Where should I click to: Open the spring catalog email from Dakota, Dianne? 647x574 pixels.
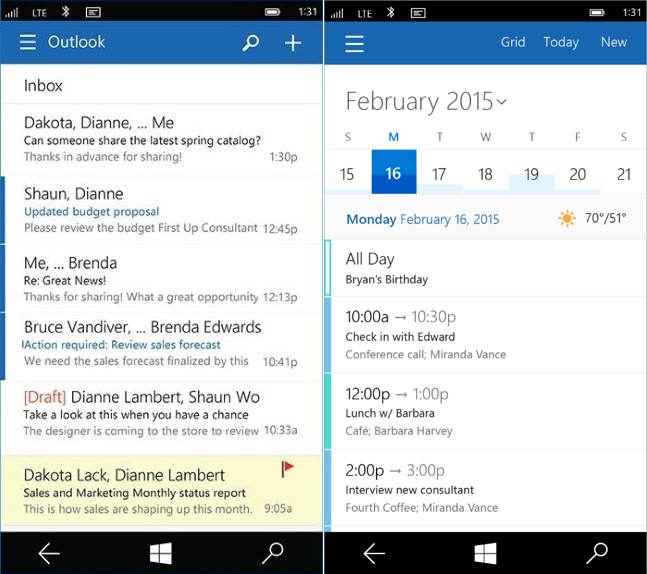point(162,139)
